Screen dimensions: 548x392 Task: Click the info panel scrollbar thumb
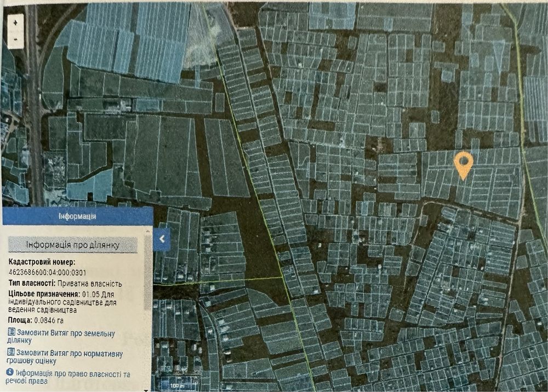click(148, 272)
